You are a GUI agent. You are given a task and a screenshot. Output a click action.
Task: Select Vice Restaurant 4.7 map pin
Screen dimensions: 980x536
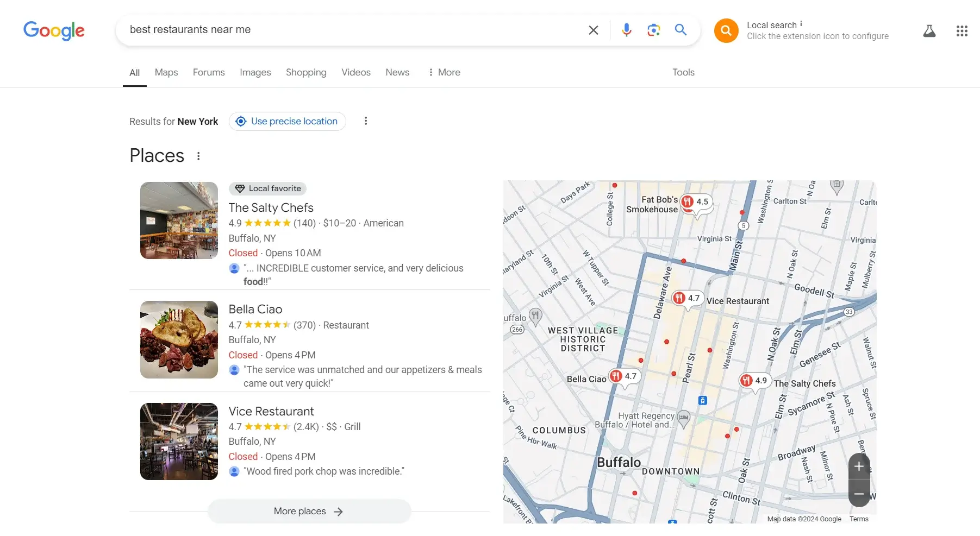[688, 299]
